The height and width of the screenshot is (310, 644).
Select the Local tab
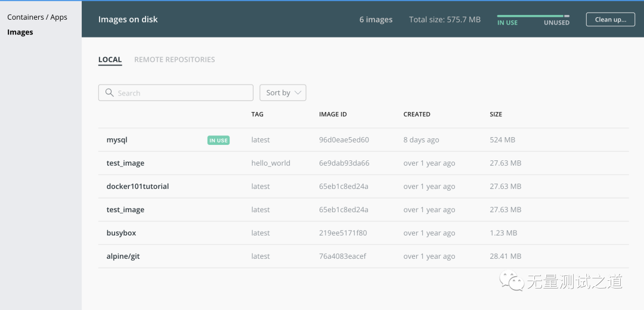110,60
